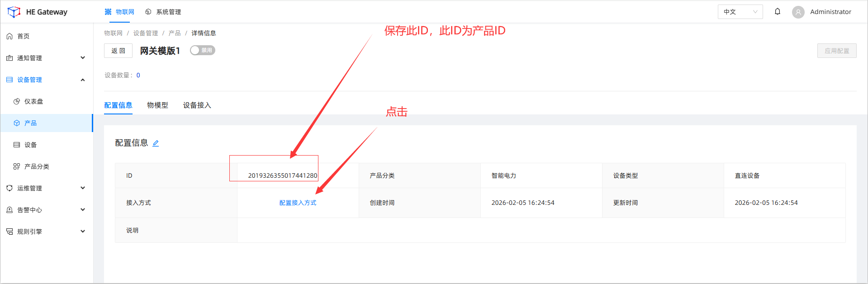The height and width of the screenshot is (284, 868).
Task: Click the HE Gateway logo icon
Action: [14, 12]
